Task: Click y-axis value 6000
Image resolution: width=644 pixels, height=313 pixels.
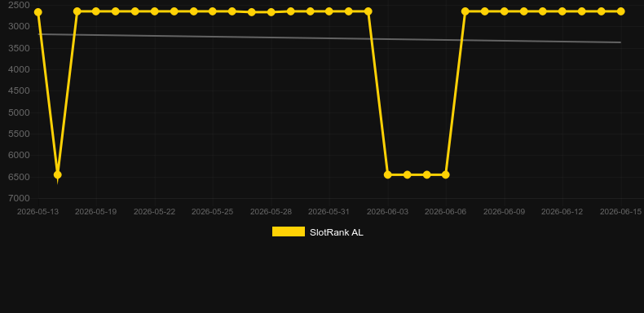Action: tap(19, 155)
